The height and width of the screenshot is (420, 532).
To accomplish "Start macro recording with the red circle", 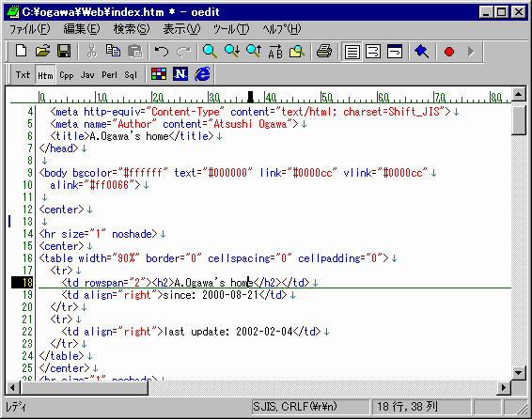I will coord(449,52).
